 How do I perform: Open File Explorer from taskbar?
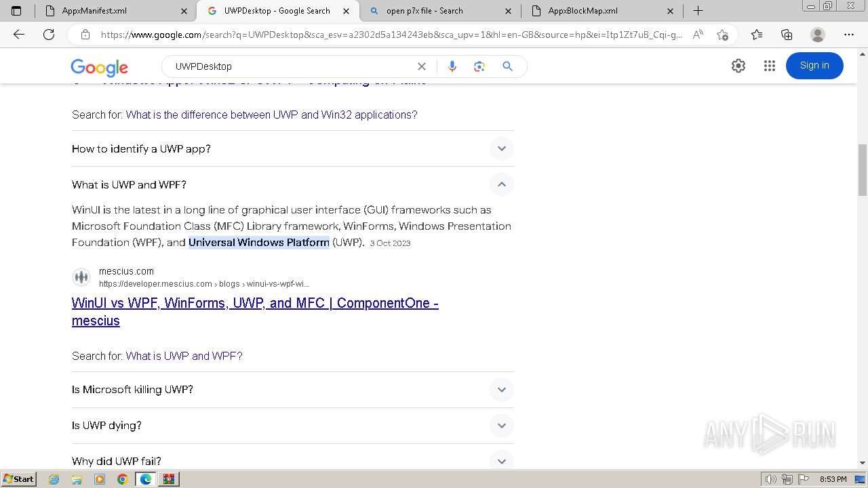[x=77, y=479]
